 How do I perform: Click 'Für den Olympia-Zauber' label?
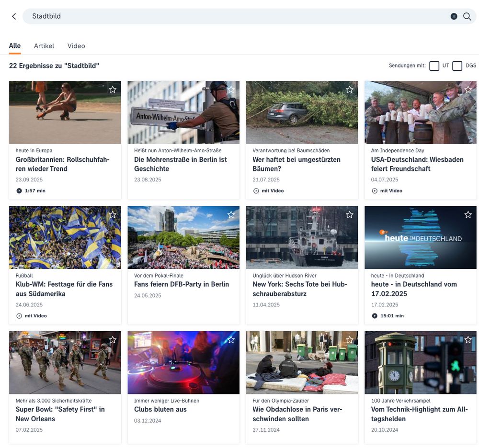point(281,401)
